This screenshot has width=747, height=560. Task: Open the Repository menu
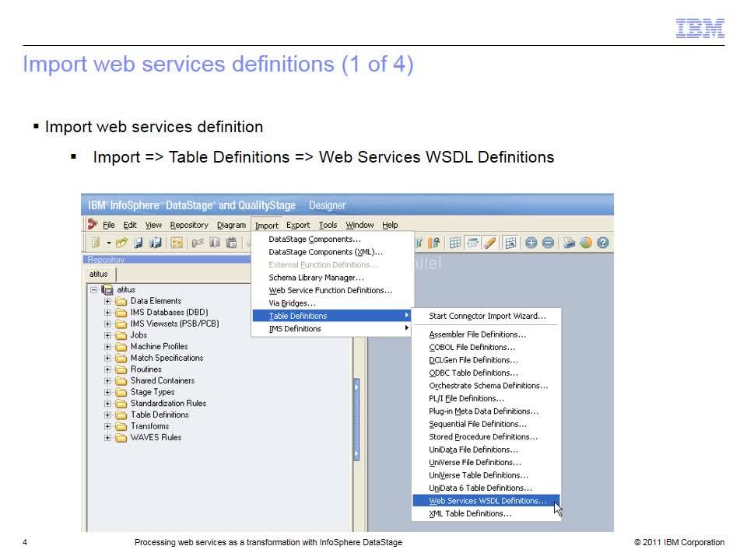(189, 225)
